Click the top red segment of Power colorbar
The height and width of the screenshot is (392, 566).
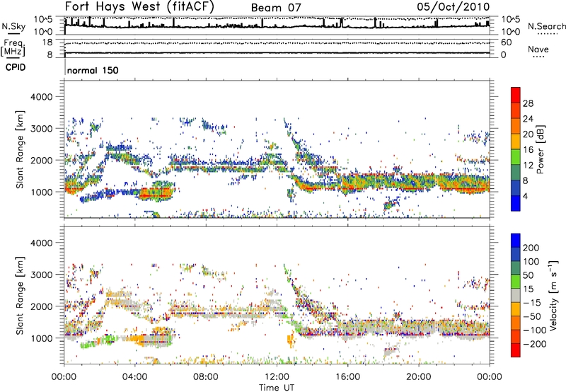tap(516, 96)
